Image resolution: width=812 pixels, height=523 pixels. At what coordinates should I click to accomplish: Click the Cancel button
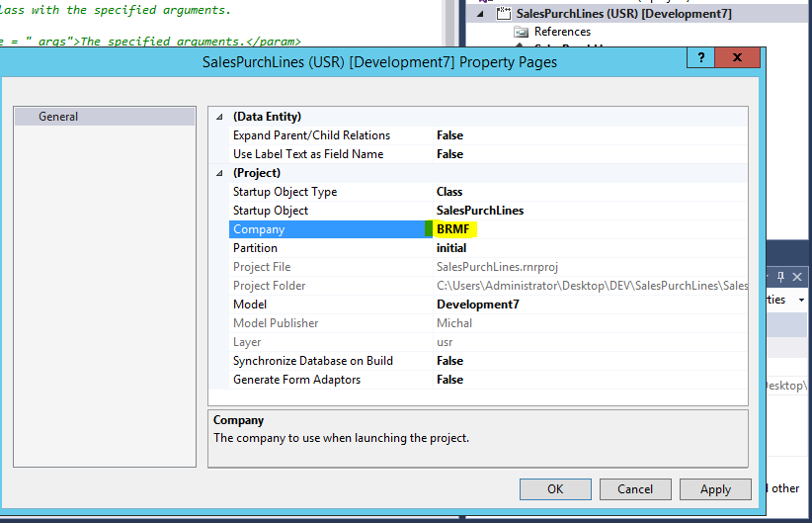coord(635,489)
